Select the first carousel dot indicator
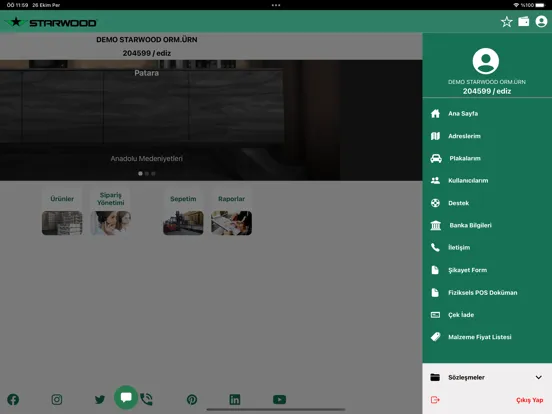The image size is (552, 414). tap(140, 174)
